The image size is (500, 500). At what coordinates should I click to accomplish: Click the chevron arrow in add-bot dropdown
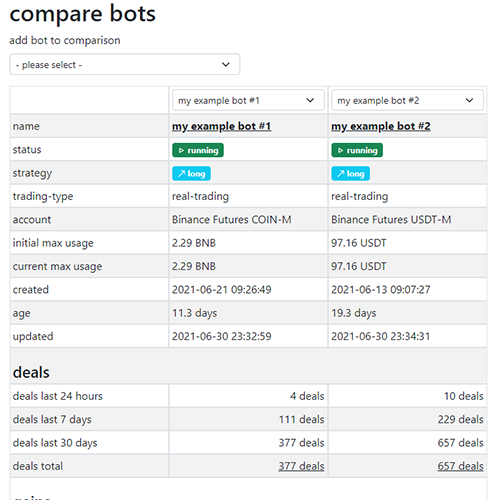point(226,64)
